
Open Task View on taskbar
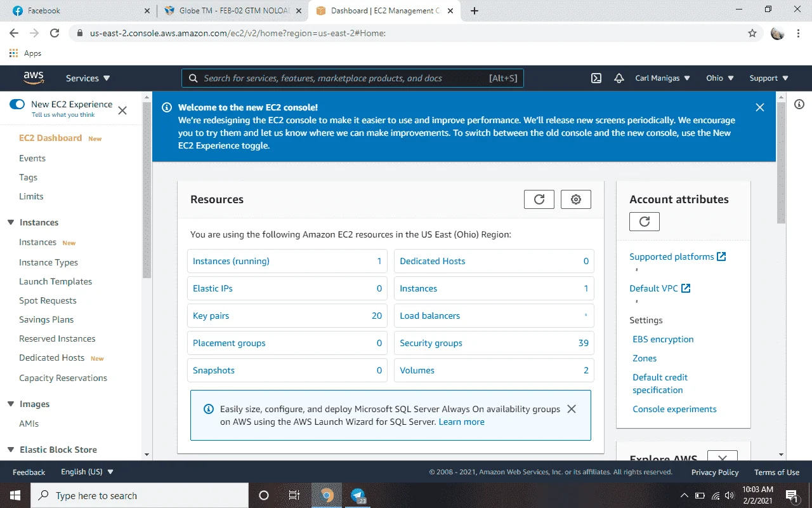(294, 495)
